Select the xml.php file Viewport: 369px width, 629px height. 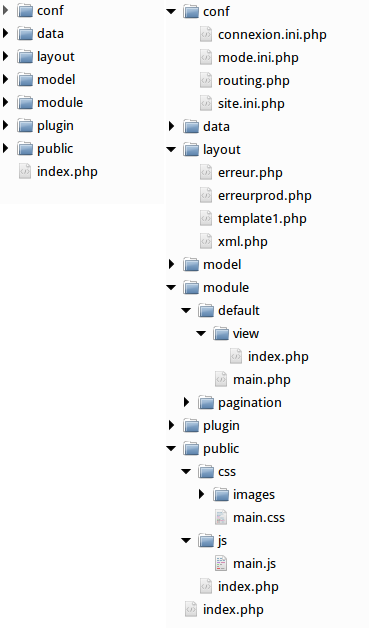[x=243, y=242]
